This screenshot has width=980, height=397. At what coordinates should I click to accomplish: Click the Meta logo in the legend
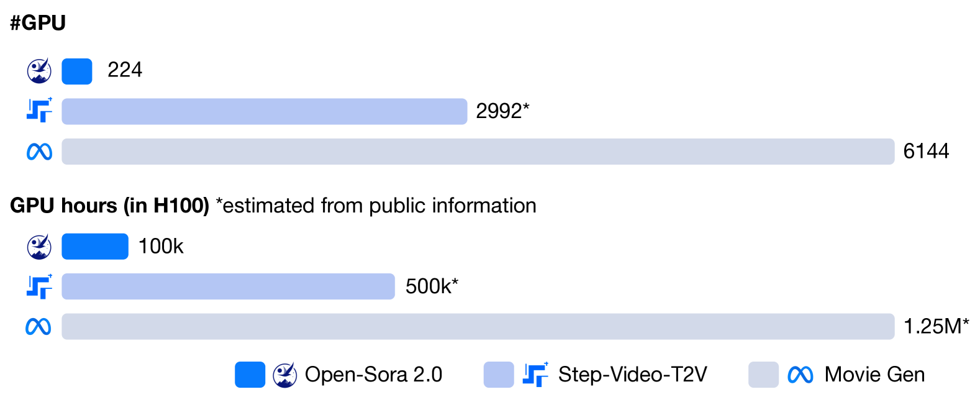pyautogui.click(x=800, y=375)
